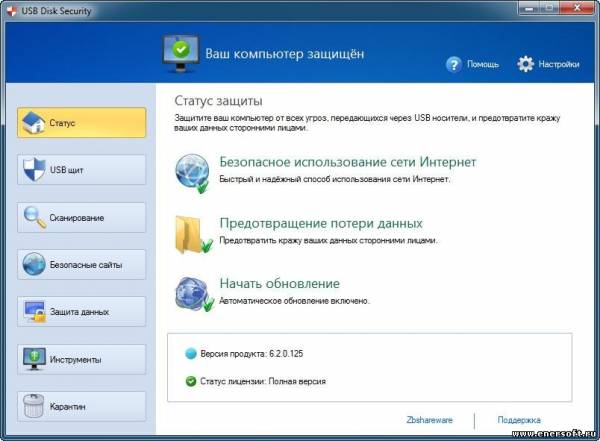Open the Карантин section

pyautogui.click(x=82, y=406)
